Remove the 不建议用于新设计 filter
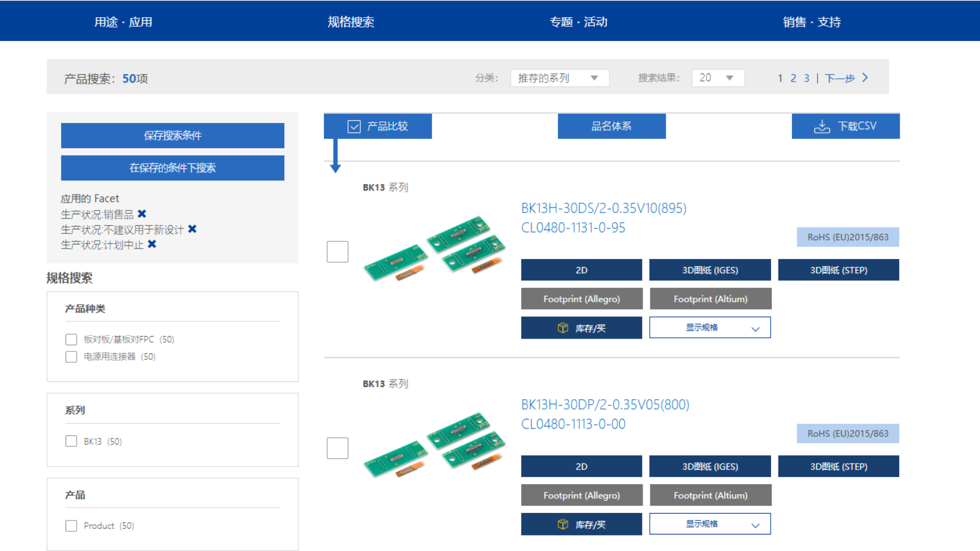The width and height of the screenshot is (980, 551). pos(192,229)
